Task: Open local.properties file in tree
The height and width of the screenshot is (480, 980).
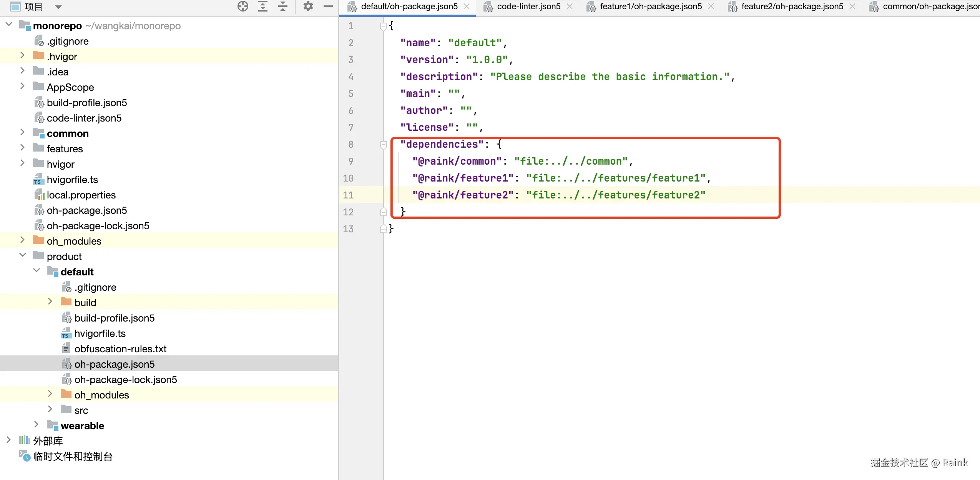Action: click(x=81, y=195)
